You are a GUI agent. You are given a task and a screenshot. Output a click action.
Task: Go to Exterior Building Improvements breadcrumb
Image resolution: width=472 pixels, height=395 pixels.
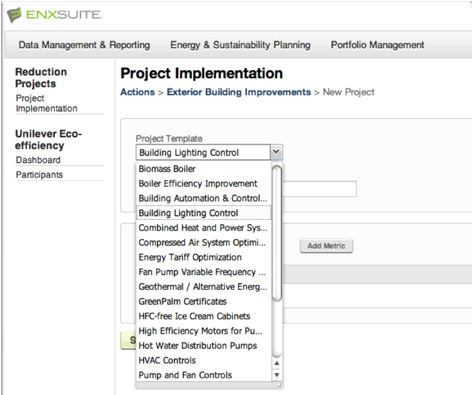point(239,92)
